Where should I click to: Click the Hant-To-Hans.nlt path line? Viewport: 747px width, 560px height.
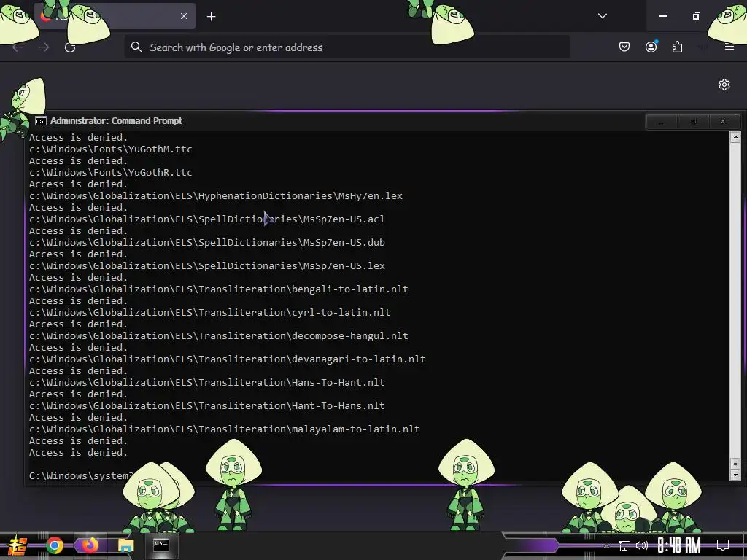tap(207, 405)
